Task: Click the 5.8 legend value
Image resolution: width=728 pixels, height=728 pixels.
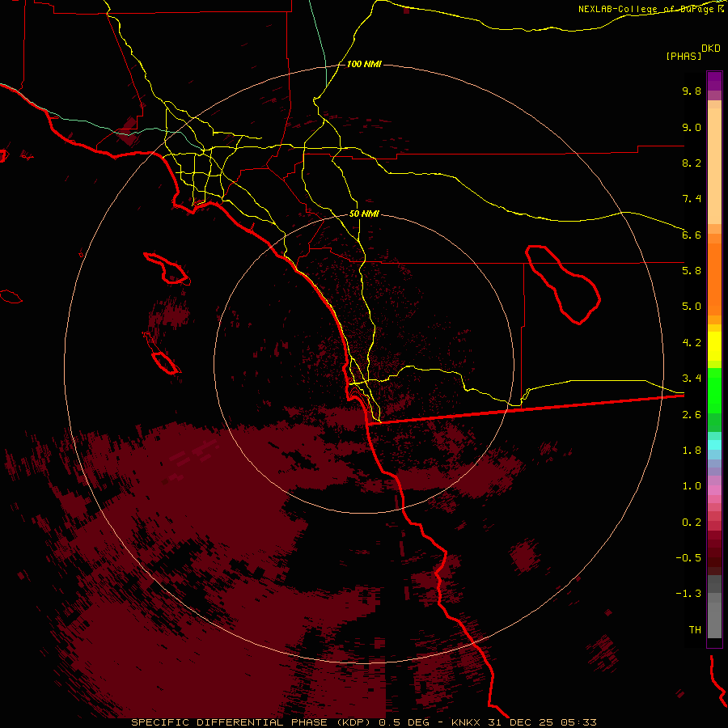Action: pyautogui.click(x=692, y=271)
